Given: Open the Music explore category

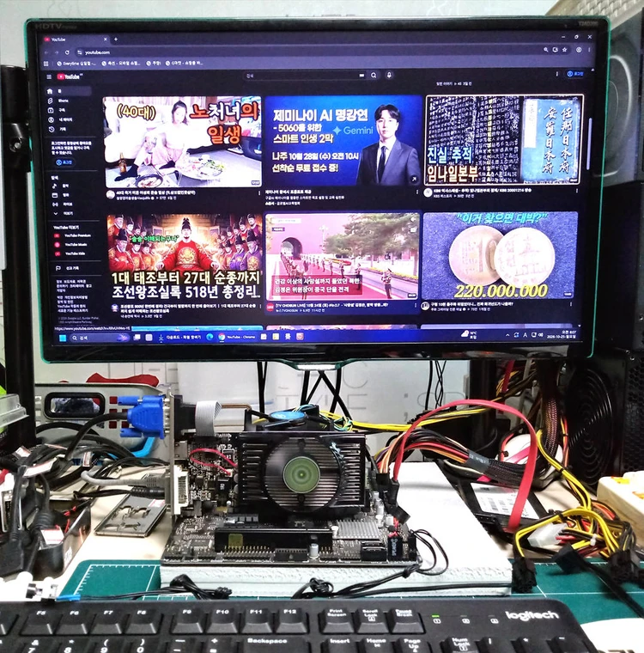Looking at the screenshot, I should [x=60, y=186].
